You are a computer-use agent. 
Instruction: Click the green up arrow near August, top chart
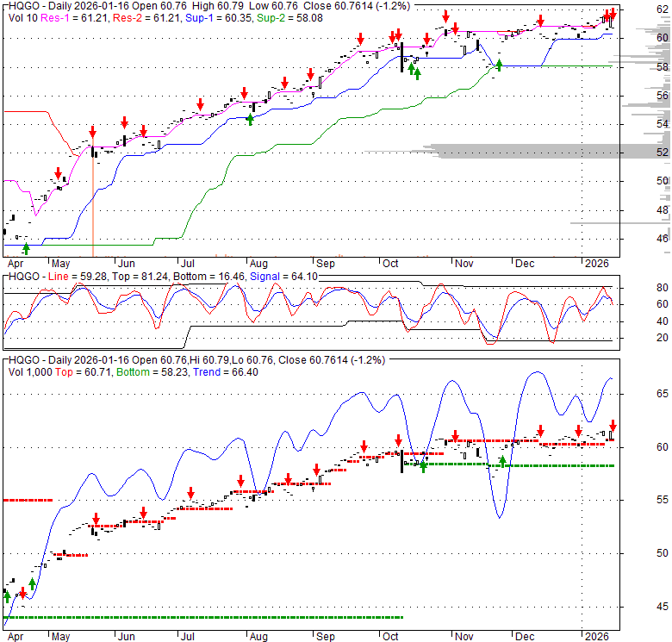(x=250, y=119)
